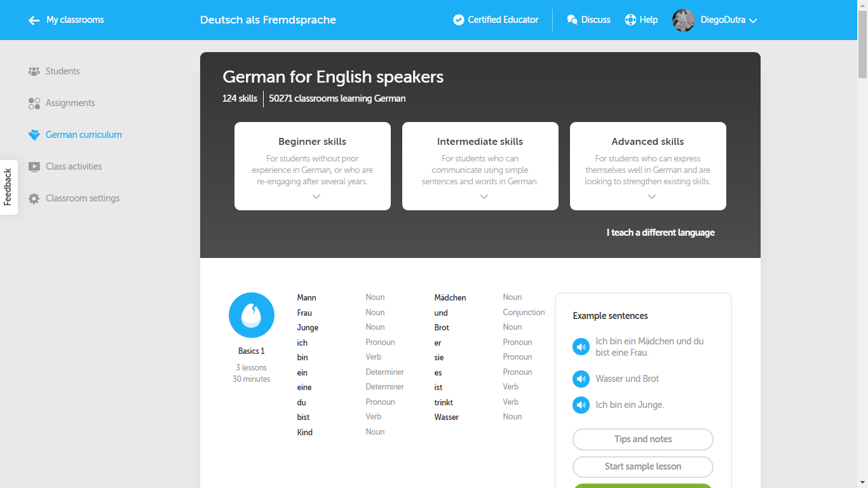
Task: Select the Assignments icon in sidebar
Action: tap(34, 102)
